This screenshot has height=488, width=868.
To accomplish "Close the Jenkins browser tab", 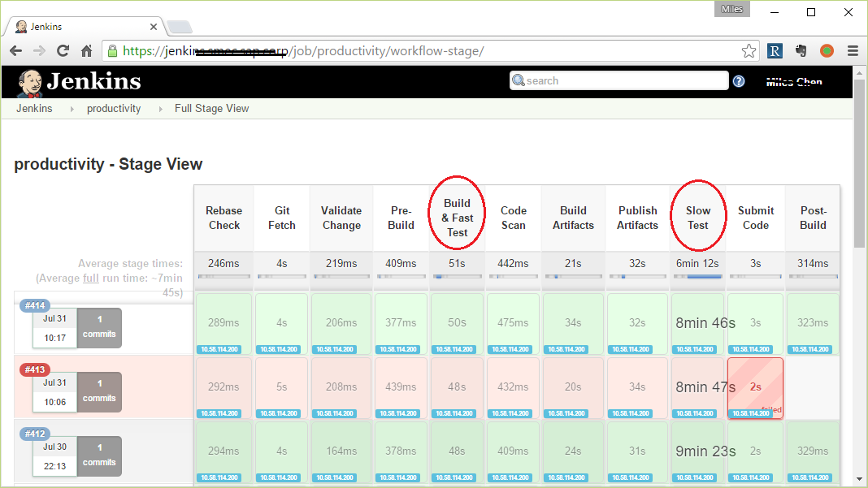I will pyautogui.click(x=154, y=27).
